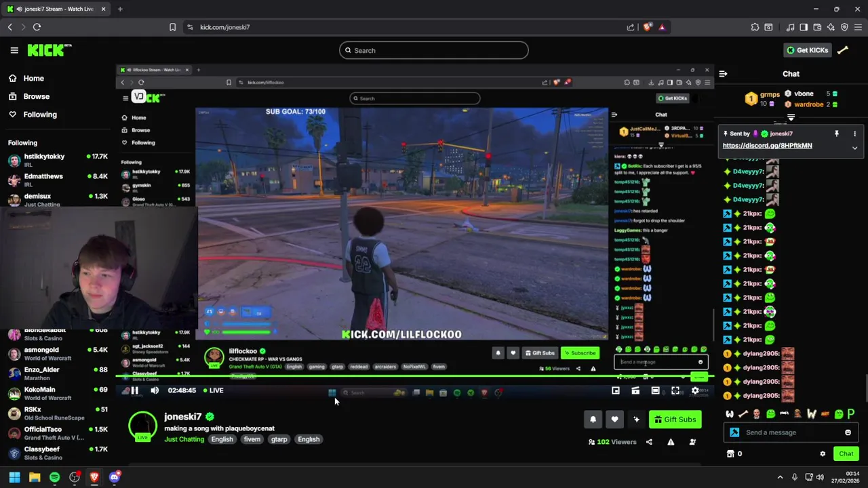Click the joneski7 profile avatar

point(142,426)
